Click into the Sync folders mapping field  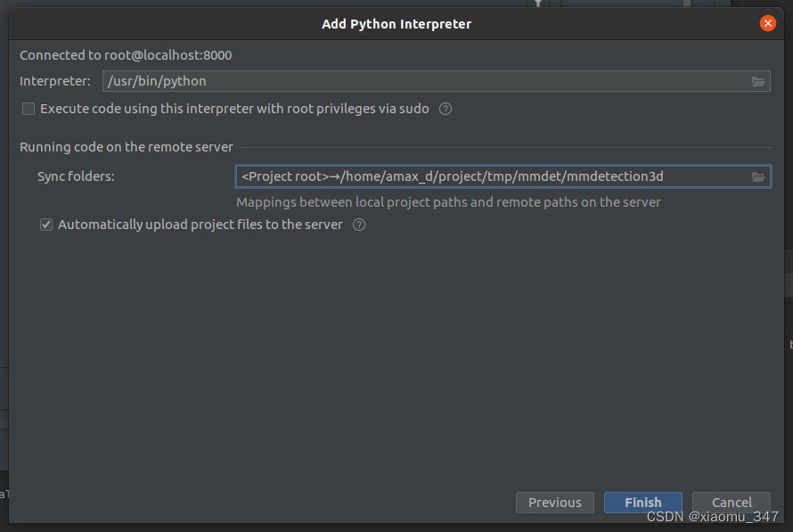click(x=490, y=176)
